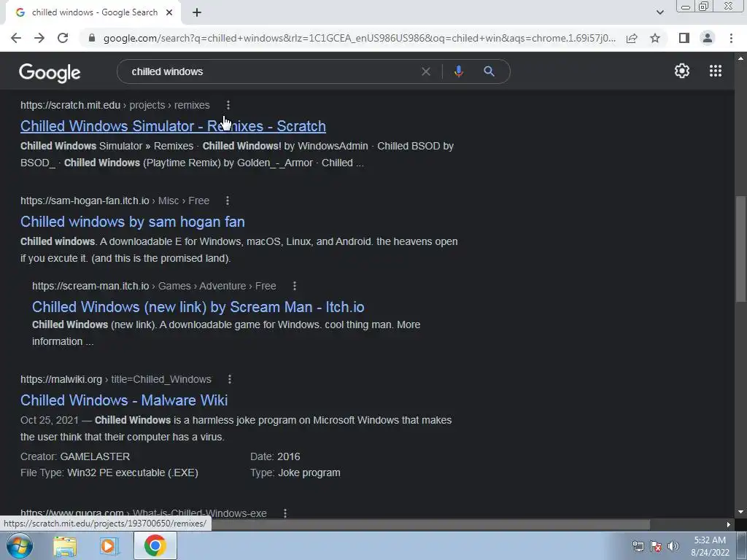Submit search using the magnifier icon
This screenshot has width=747, height=560.
[x=489, y=71]
